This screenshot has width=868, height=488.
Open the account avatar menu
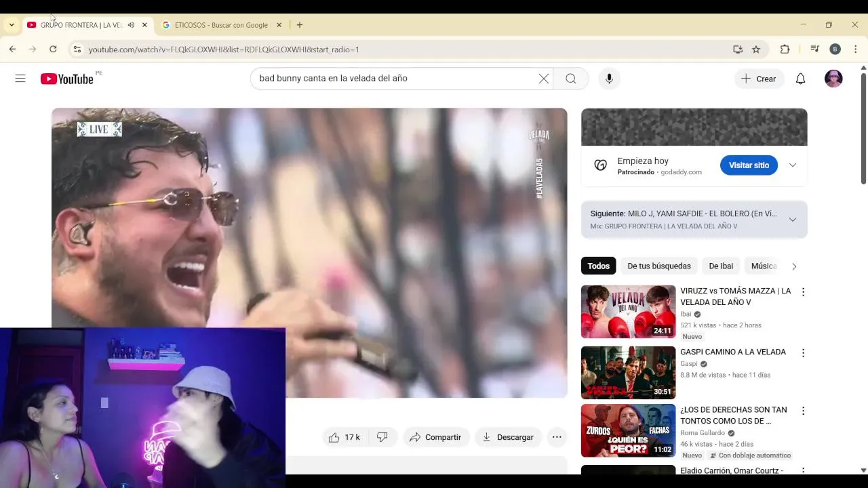833,79
